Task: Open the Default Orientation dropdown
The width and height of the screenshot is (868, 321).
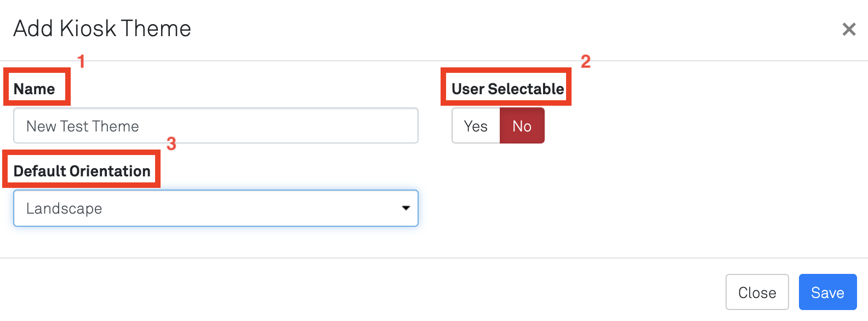Action: (x=216, y=208)
